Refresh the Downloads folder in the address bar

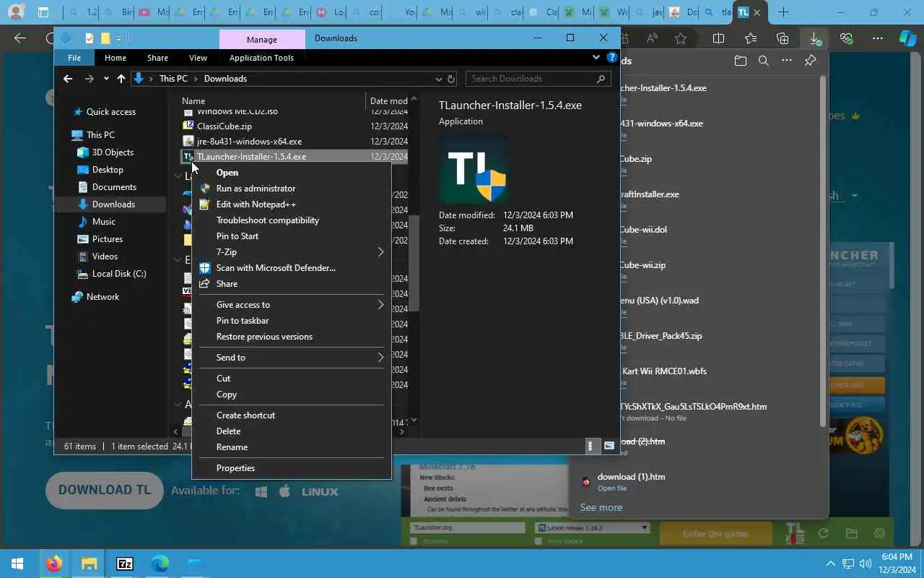[x=451, y=79]
